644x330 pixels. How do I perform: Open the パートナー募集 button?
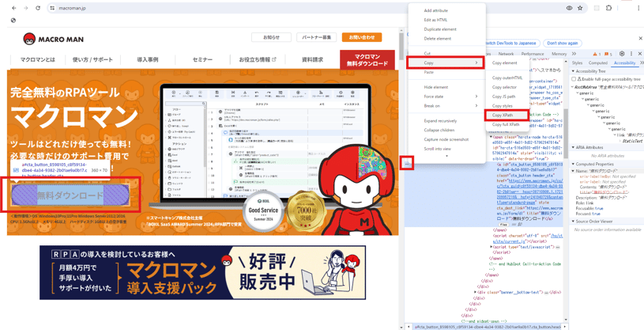coord(316,37)
